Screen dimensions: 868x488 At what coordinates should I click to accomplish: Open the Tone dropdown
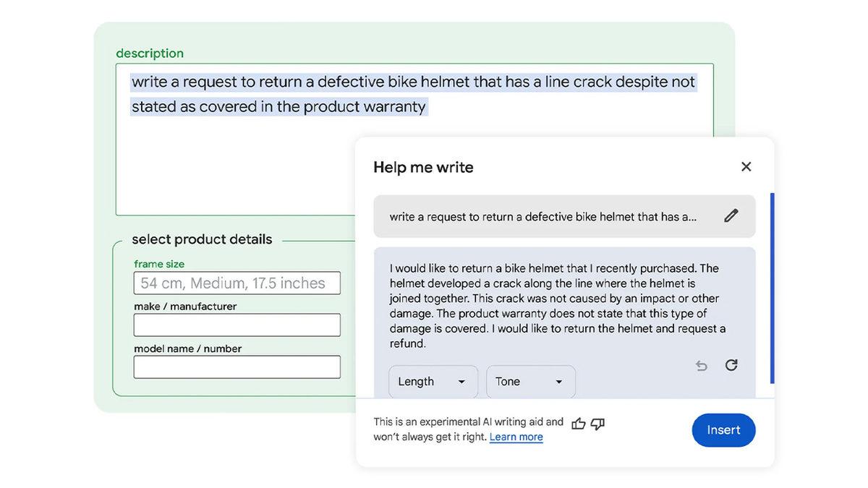pyautogui.click(x=530, y=381)
